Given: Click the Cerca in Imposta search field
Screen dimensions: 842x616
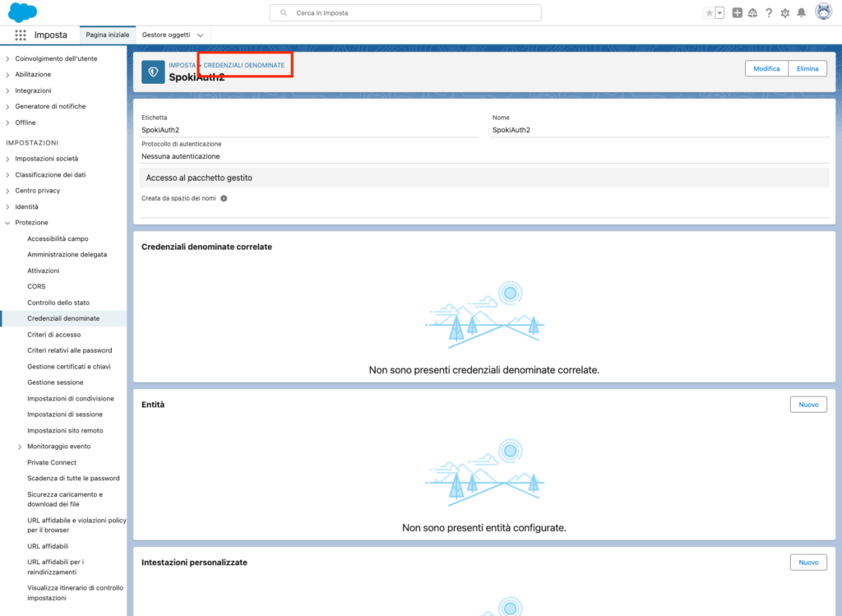Looking at the screenshot, I should [405, 13].
